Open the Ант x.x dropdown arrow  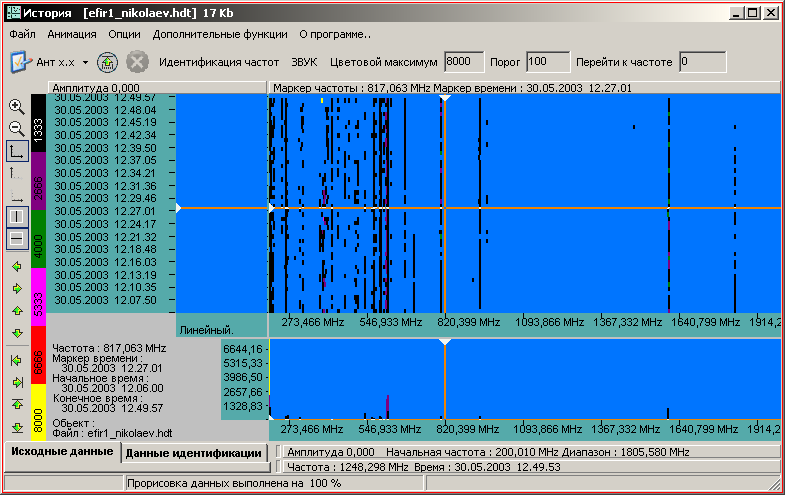(x=85, y=63)
